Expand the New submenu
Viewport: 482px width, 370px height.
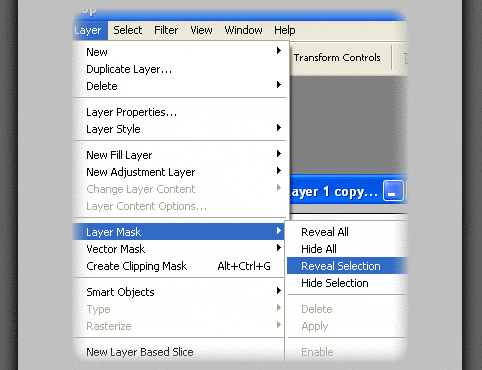pos(180,52)
